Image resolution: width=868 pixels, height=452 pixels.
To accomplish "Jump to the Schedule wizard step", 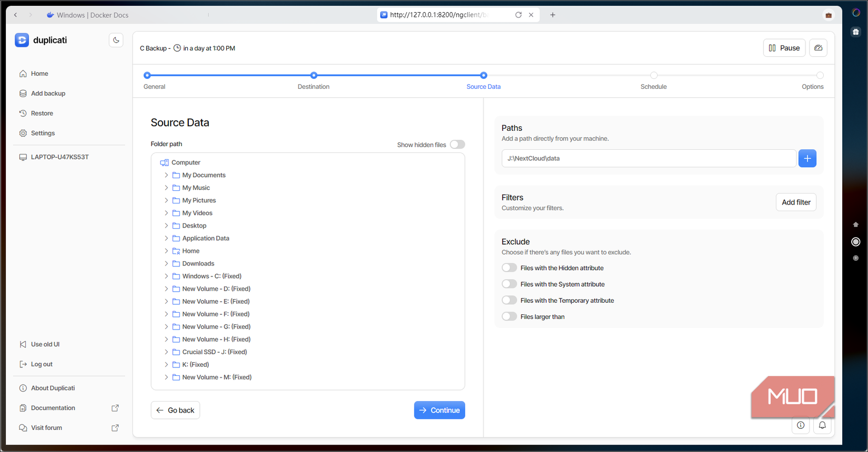I will [653, 75].
